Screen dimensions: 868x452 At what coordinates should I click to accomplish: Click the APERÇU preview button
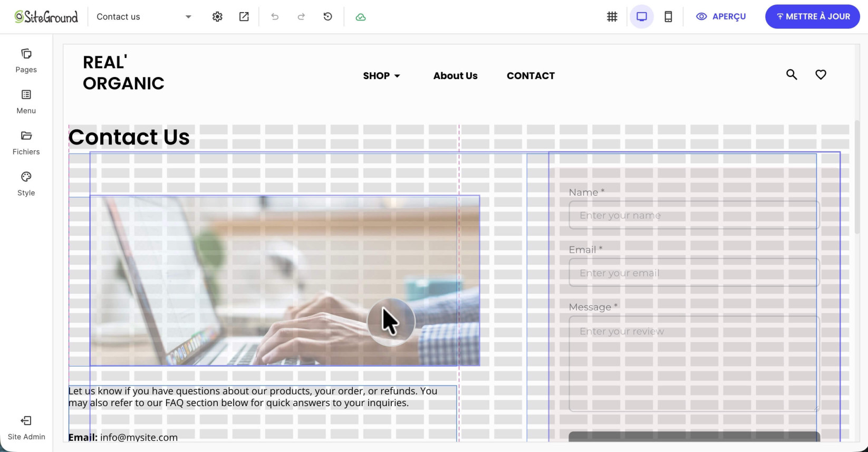[721, 17]
